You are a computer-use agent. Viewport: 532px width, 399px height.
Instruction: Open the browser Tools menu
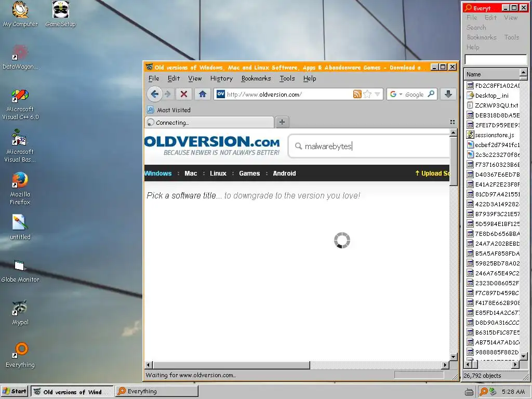[x=287, y=78]
